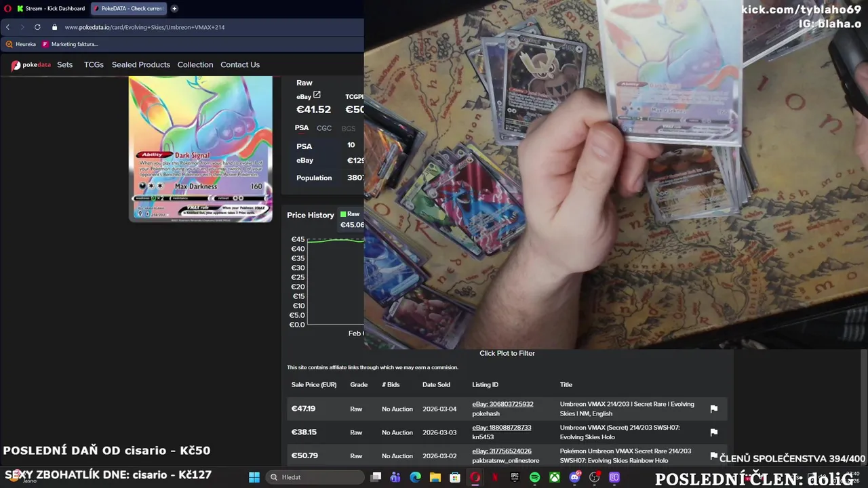Open Discord from the taskbar

pyautogui.click(x=575, y=477)
